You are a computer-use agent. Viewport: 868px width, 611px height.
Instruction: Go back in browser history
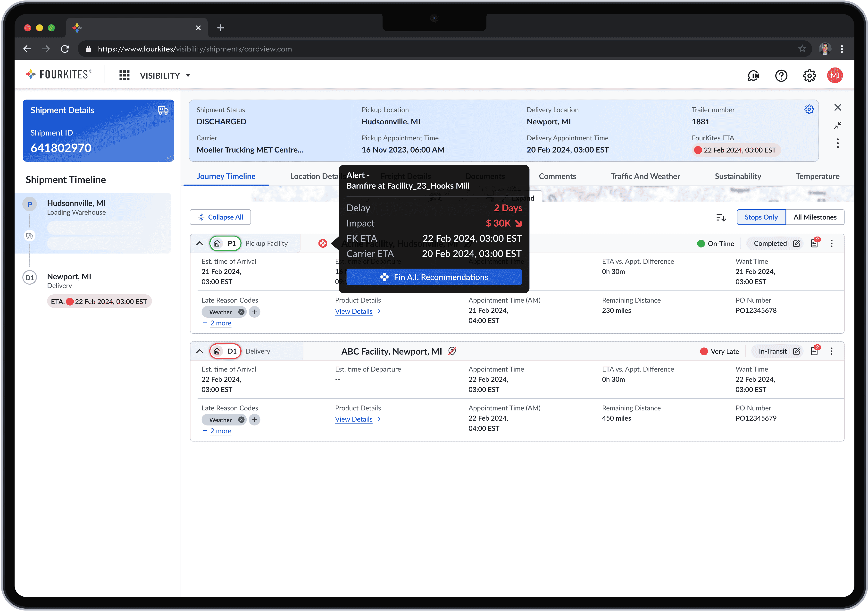[x=27, y=49]
